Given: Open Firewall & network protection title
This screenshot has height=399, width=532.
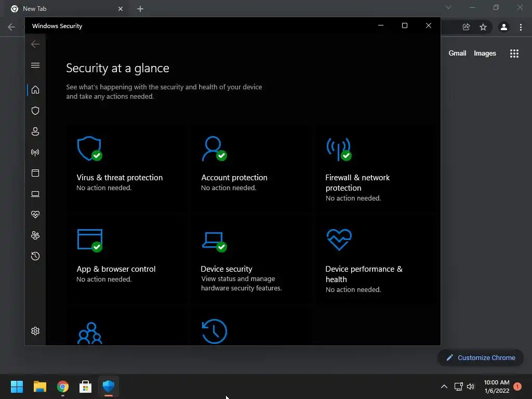Looking at the screenshot, I should [357, 182].
